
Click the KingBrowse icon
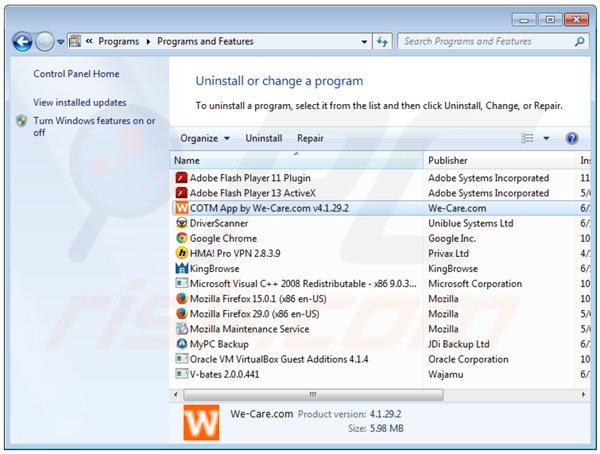181,268
